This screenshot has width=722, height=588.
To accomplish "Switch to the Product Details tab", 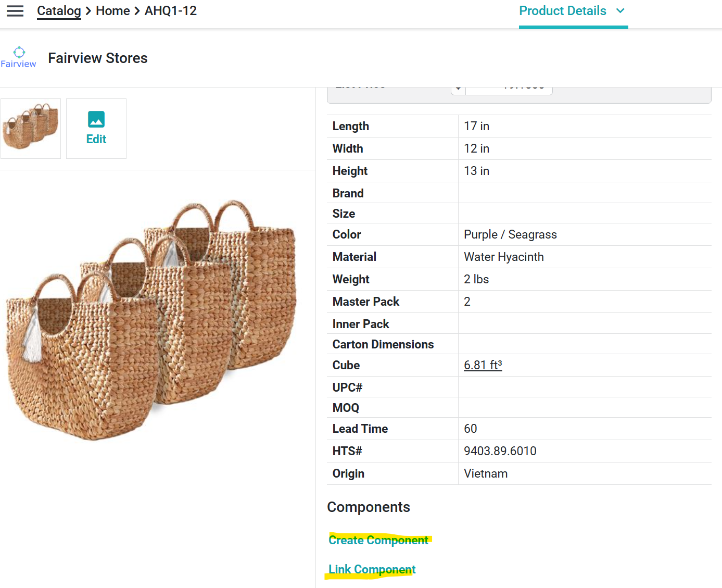I will [562, 11].
